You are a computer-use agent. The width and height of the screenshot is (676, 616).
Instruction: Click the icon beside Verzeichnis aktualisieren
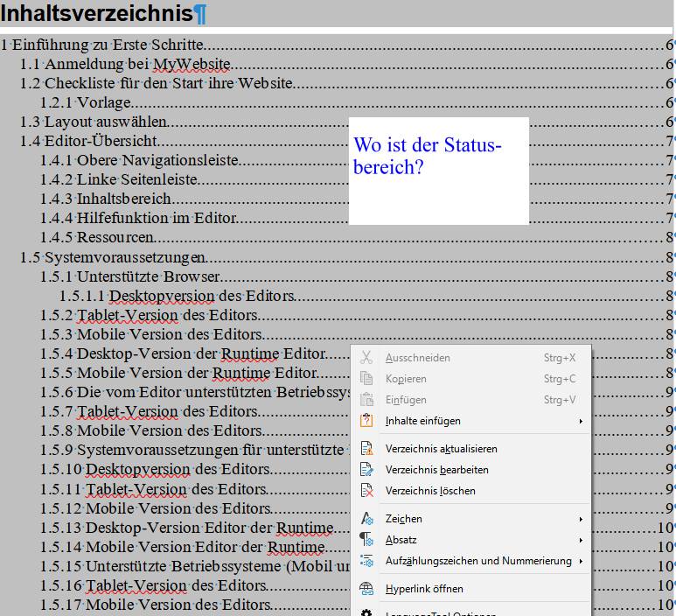(x=366, y=448)
